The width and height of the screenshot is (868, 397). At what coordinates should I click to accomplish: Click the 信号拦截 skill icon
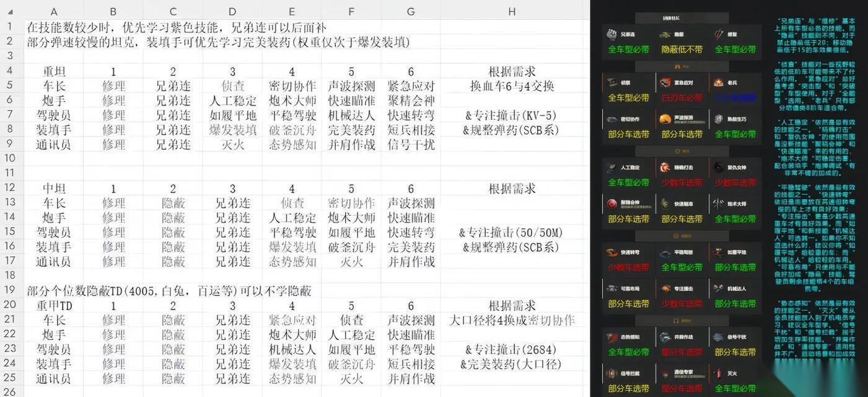(x=612, y=373)
